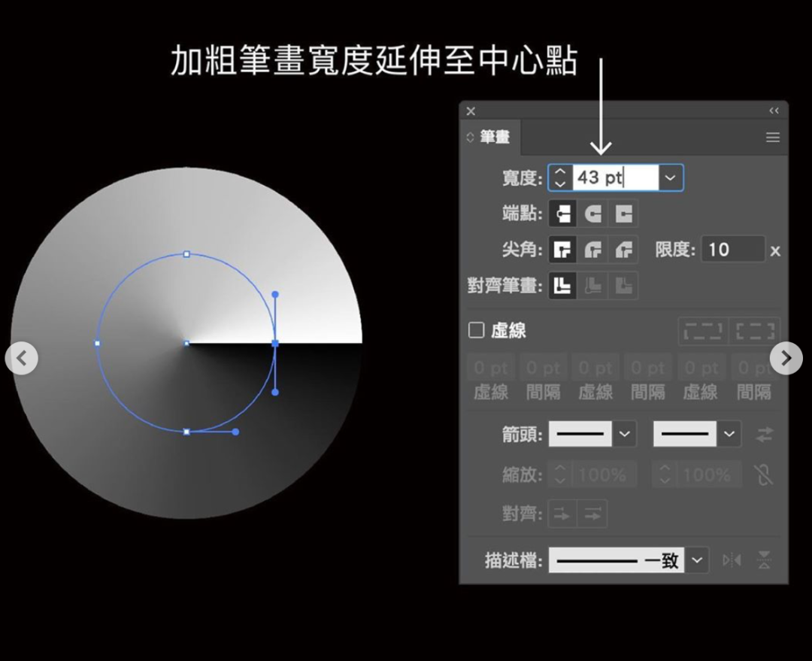Click the second gap 0 pt field
The height and width of the screenshot is (661, 812).
(648, 368)
